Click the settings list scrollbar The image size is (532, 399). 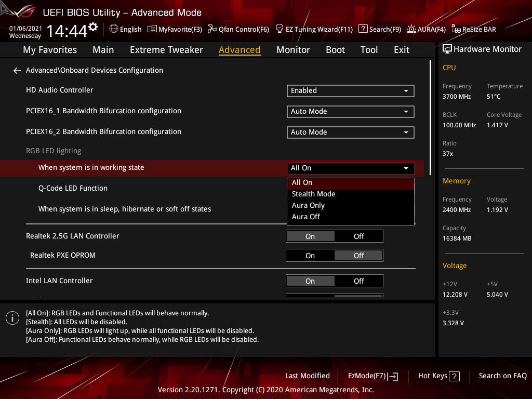pyautogui.click(x=430, y=118)
